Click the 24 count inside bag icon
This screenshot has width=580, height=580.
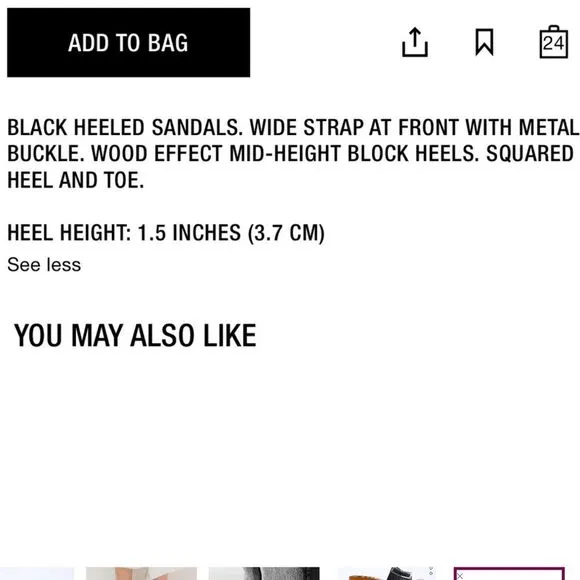(553, 44)
